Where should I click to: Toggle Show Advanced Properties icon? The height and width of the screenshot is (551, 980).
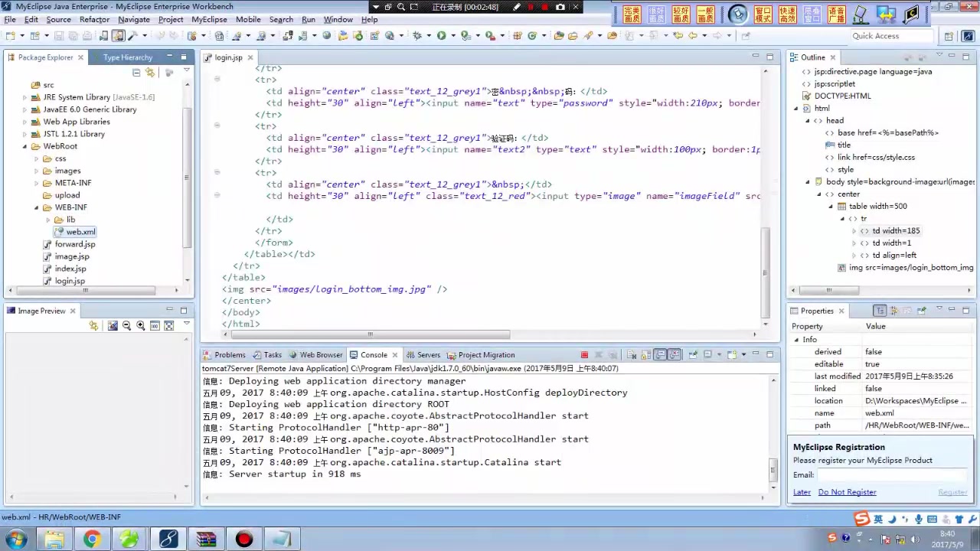pos(894,311)
